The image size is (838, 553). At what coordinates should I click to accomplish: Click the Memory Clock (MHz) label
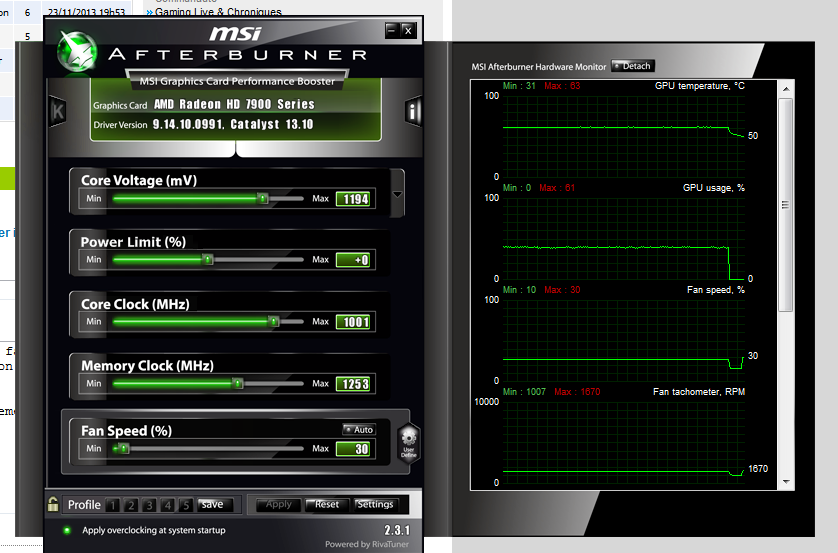click(147, 366)
